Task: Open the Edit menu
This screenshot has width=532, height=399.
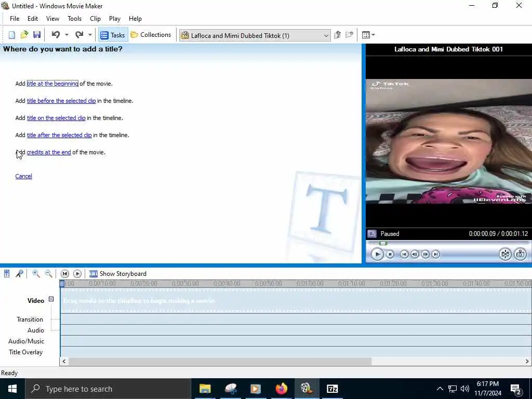Action: [x=33, y=19]
